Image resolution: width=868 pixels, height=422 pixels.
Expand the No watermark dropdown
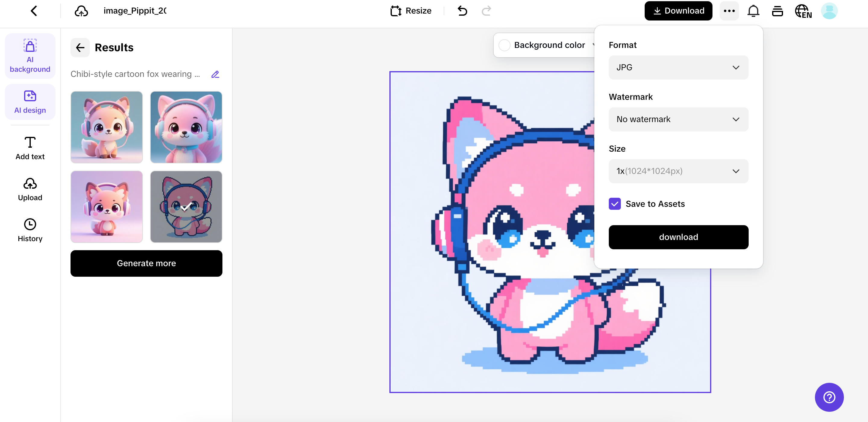678,119
